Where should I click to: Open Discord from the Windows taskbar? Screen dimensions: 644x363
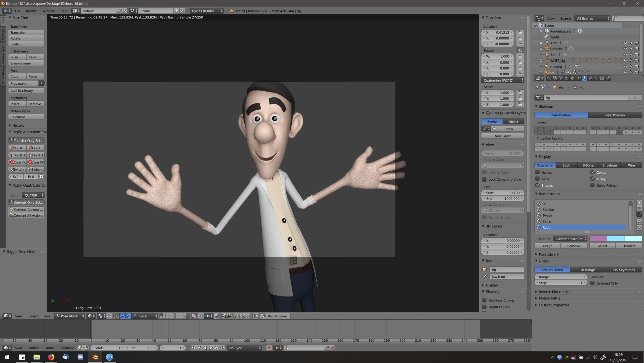(x=80, y=357)
